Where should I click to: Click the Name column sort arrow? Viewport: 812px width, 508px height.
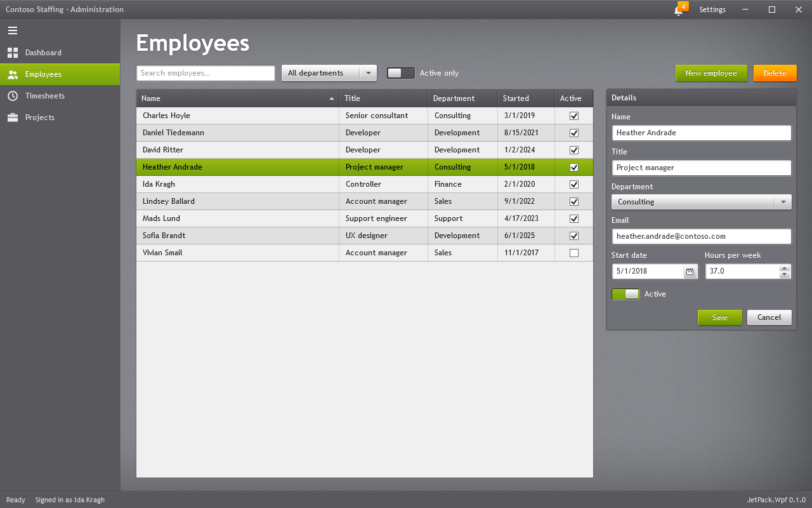click(332, 98)
